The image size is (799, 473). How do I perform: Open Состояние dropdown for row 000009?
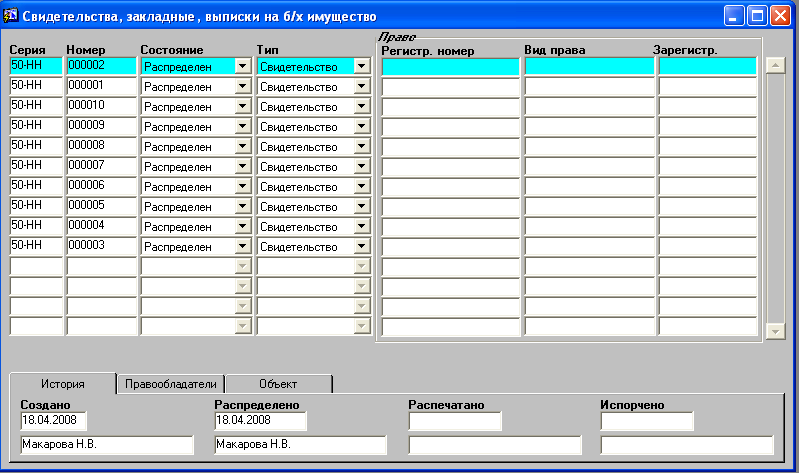coord(243,126)
